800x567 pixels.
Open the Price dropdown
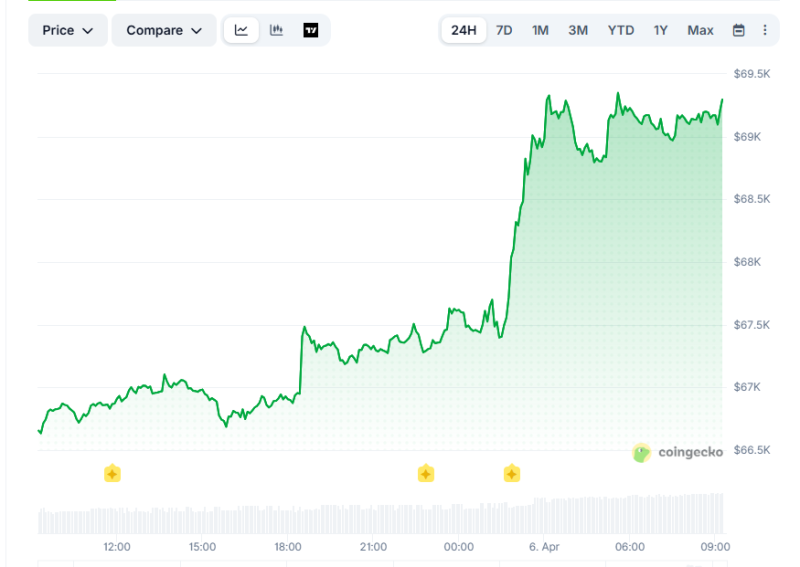tap(67, 30)
